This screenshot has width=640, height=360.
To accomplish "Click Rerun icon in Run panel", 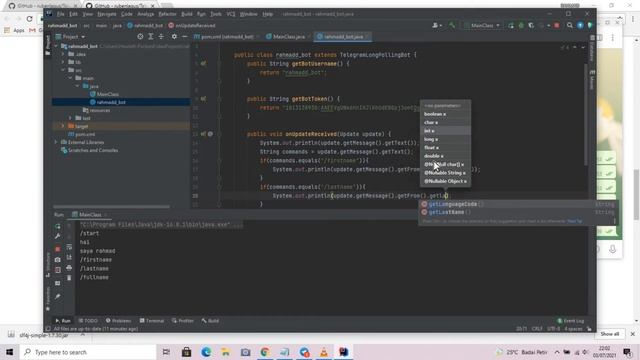I will (58, 226).
